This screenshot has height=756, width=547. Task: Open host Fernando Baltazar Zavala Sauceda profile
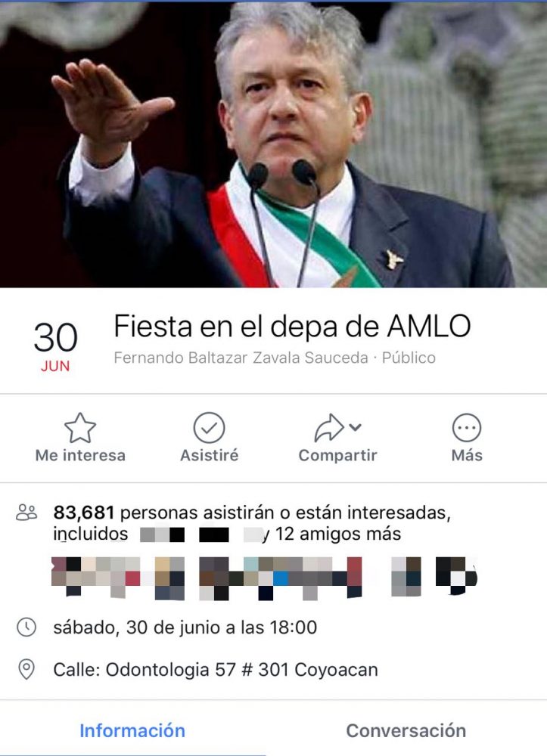(241, 358)
